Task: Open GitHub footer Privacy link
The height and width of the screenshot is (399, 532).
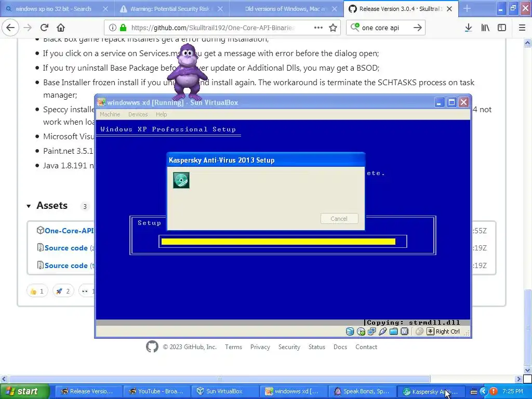Action: click(x=260, y=347)
